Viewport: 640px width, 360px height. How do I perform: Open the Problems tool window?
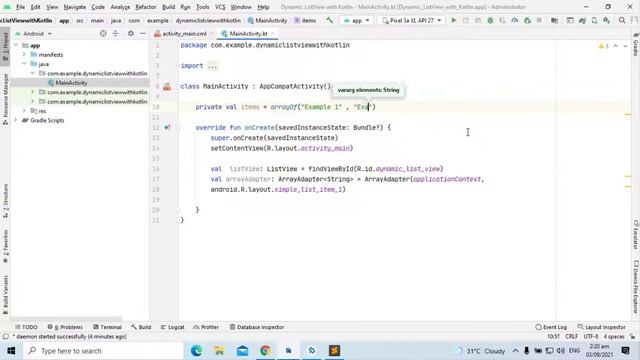pyautogui.click(x=65, y=327)
